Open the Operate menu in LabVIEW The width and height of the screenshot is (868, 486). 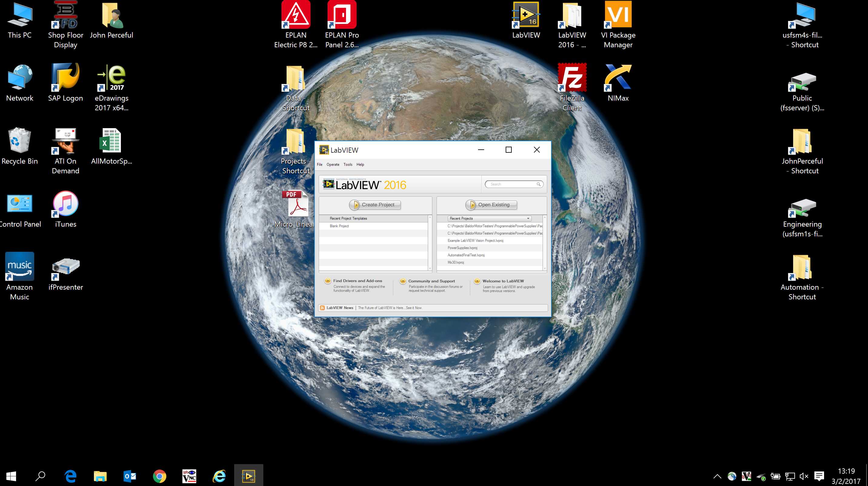[x=333, y=165]
